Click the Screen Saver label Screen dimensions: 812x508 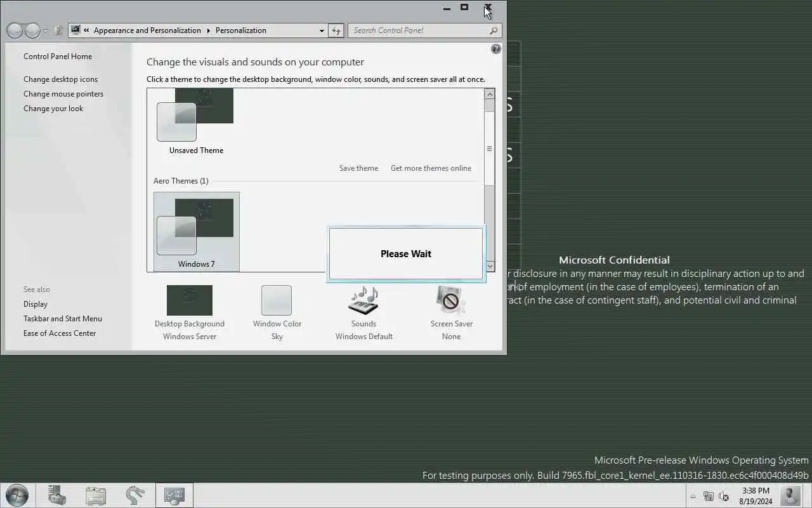click(452, 324)
